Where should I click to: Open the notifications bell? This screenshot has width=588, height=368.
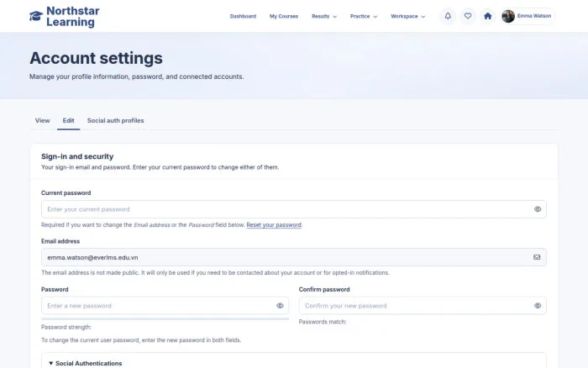tap(448, 16)
